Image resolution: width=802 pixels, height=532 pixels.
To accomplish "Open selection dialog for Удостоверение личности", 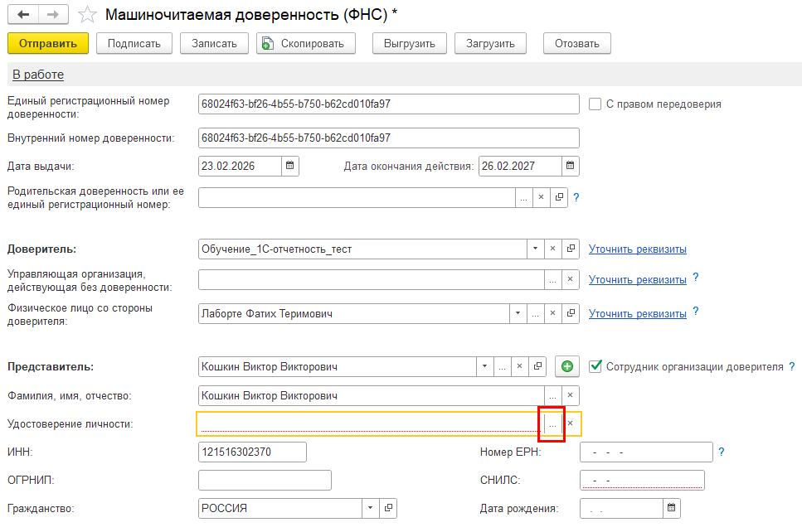I will [x=552, y=423].
